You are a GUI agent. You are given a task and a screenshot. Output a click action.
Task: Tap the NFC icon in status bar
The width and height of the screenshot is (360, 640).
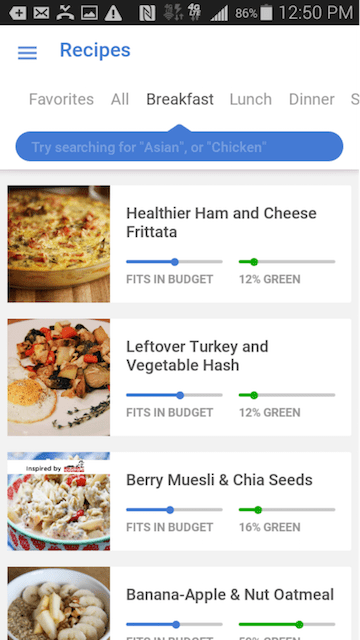(x=147, y=13)
